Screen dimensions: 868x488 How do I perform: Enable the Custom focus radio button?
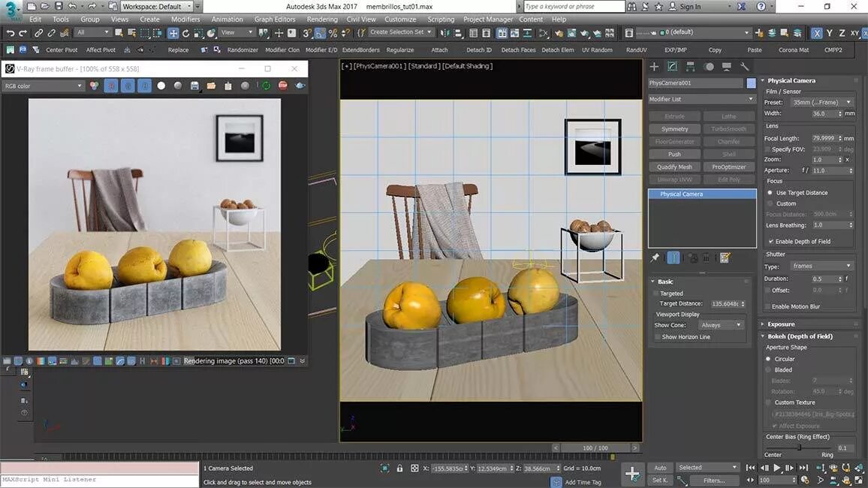pyautogui.click(x=769, y=203)
